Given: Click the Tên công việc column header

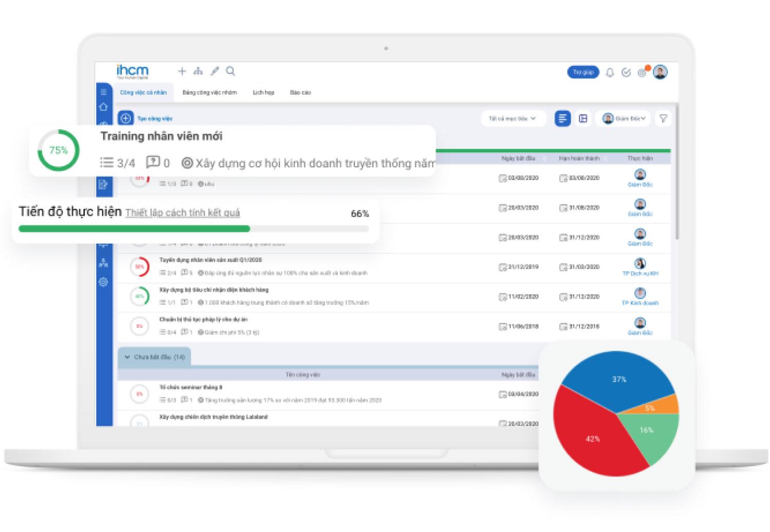Looking at the screenshot, I should (x=303, y=375).
